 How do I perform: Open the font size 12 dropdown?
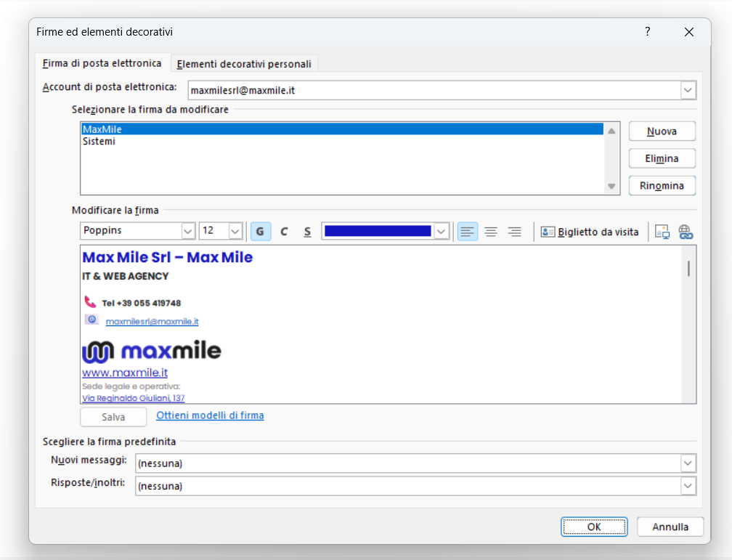pyautogui.click(x=235, y=231)
